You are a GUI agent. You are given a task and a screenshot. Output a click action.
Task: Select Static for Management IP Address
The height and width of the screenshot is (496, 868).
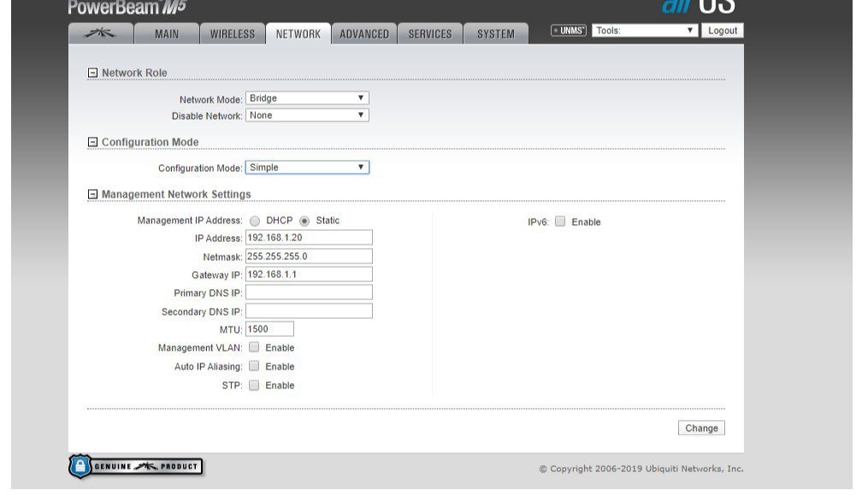(304, 221)
